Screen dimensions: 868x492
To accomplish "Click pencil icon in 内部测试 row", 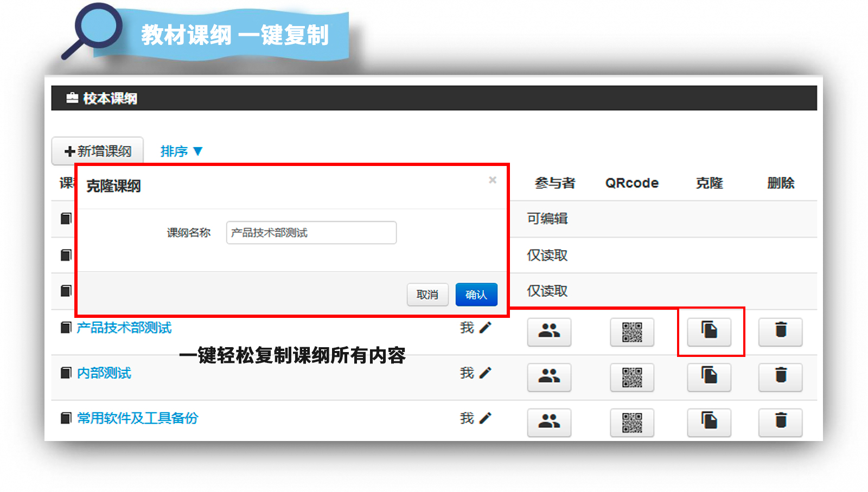I will (x=485, y=373).
